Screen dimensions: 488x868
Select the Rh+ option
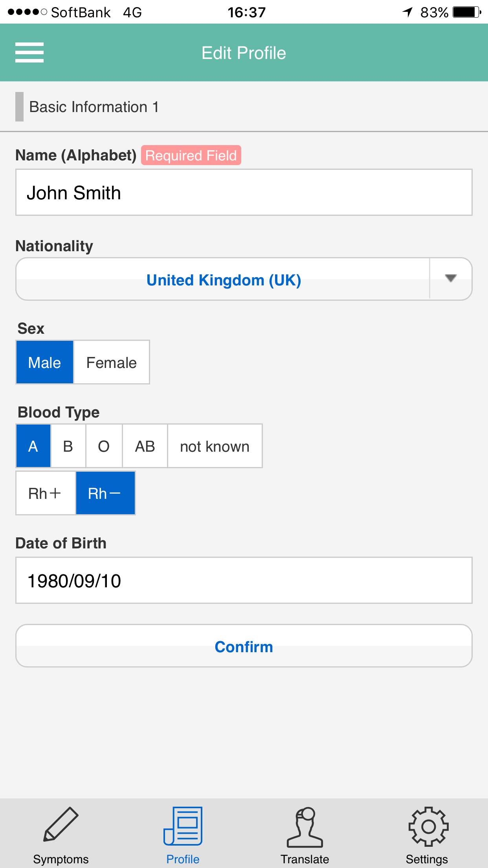click(x=46, y=493)
